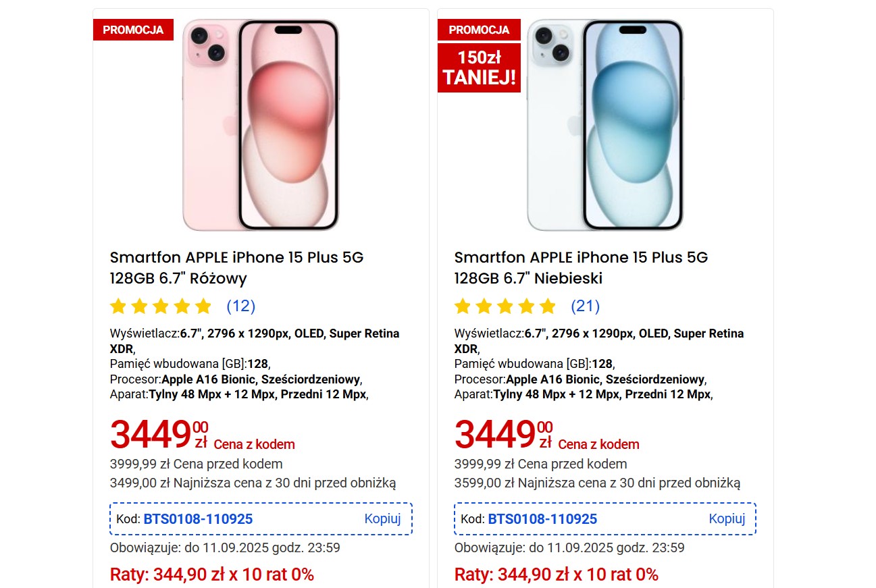The image size is (876, 588).
Task: Click the first rating star on the pink iPhone
Action: pyautogui.click(x=118, y=307)
